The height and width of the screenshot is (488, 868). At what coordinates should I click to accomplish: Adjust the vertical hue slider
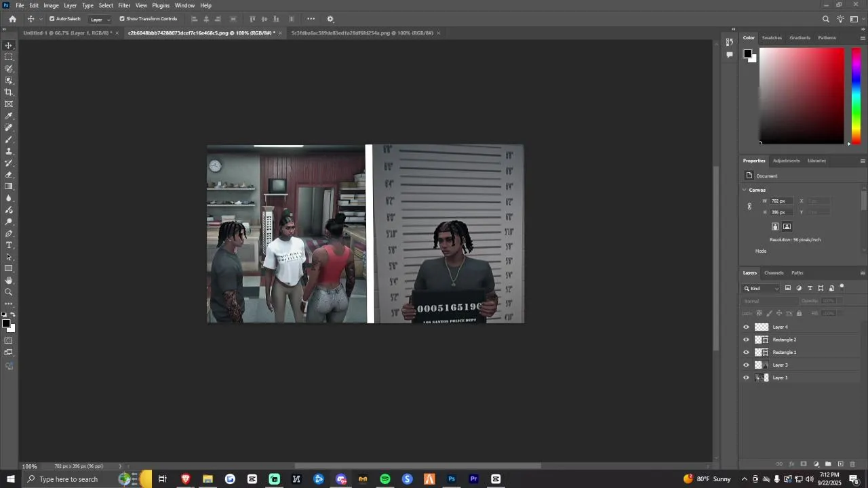[856, 96]
